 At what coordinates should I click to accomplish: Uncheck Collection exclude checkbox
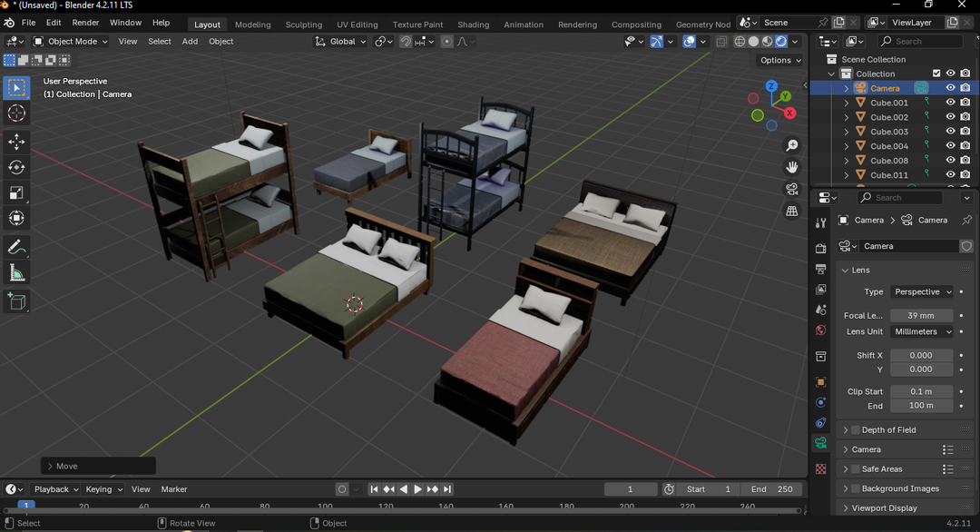[x=936, y=74]
